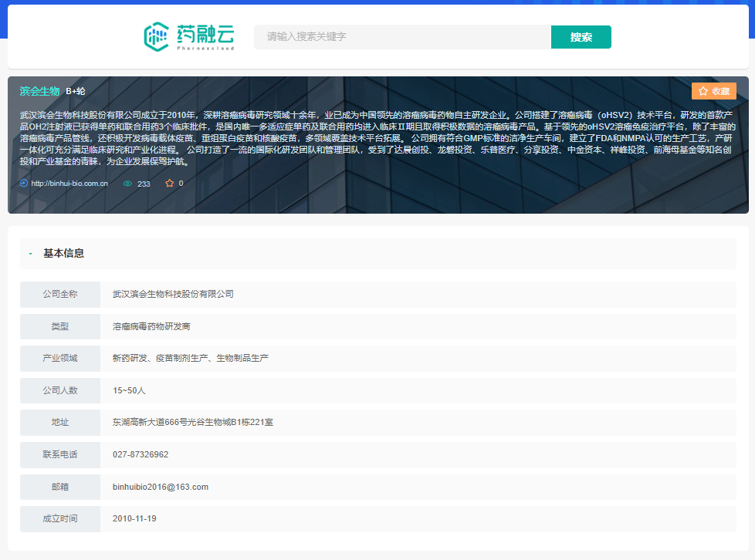
Task: Click the address 东湖高新大道666号 value
Action: click(x=192, y=422)
